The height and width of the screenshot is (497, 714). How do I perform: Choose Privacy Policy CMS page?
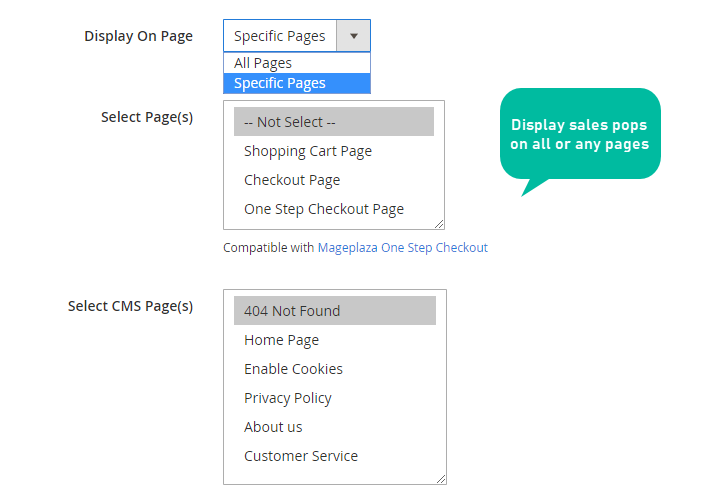[335, 398]
